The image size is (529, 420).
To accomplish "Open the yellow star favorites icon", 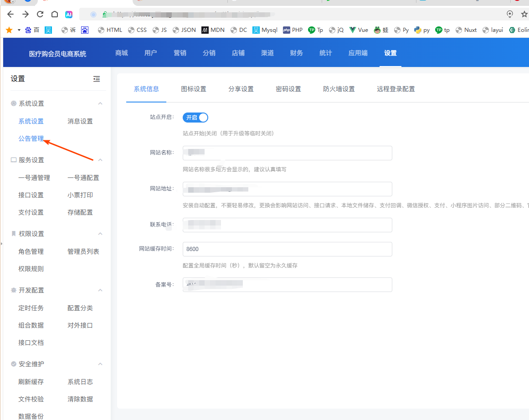I will point(9,30).
